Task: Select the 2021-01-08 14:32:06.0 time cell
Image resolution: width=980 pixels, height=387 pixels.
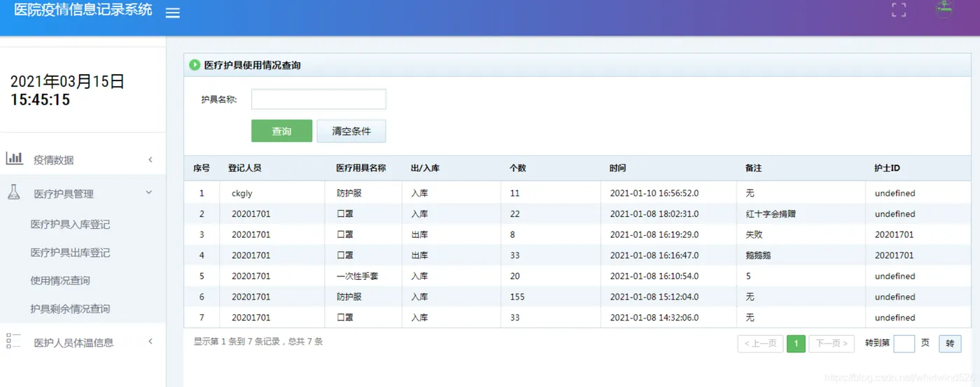Action: (x=654, y=318)
